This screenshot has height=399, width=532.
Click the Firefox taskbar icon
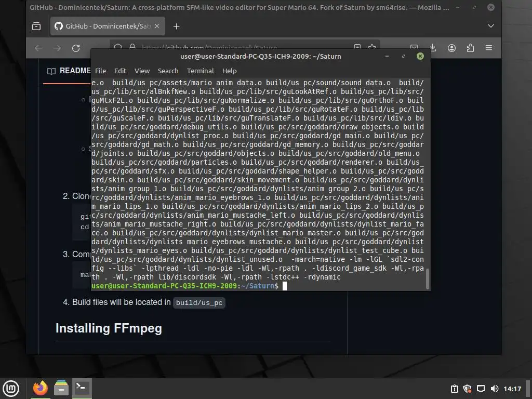(41, 389)
